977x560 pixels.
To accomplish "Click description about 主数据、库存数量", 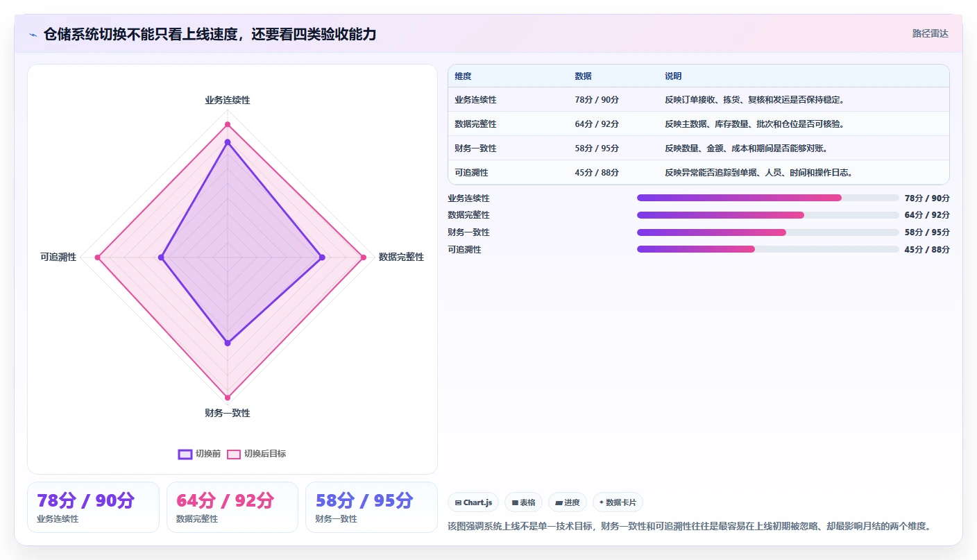I will [x=754, y=124].
